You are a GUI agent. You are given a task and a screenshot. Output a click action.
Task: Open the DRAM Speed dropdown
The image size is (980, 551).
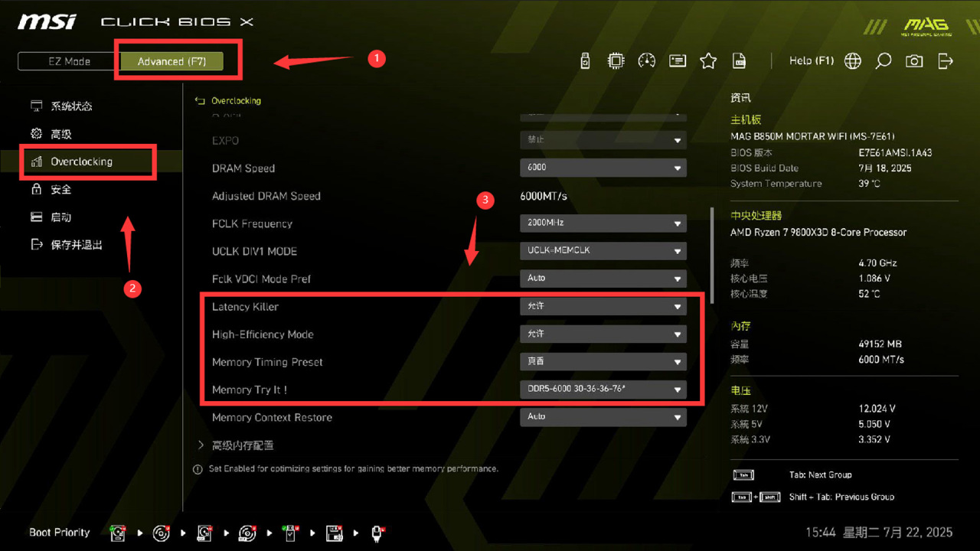pos(603,168)
